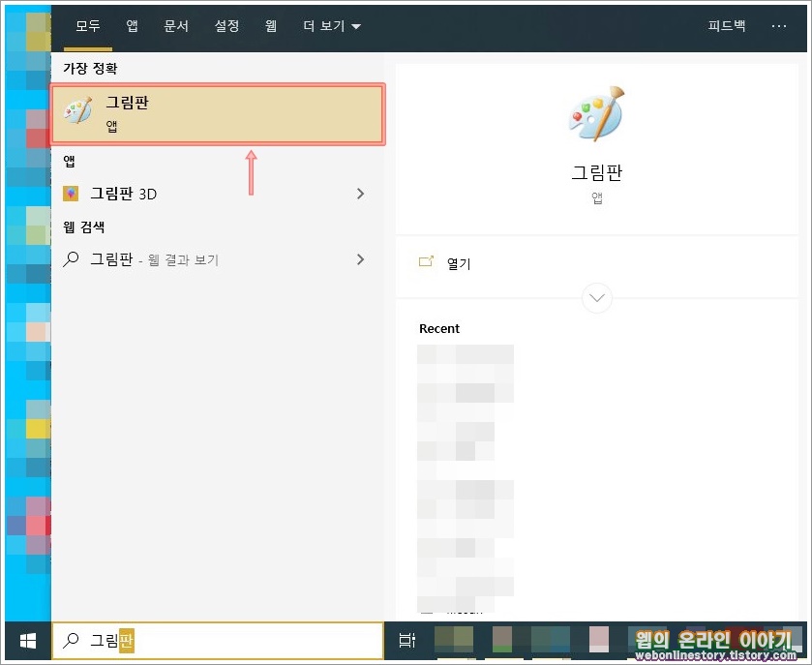Viewport: 812px width, 665px height.
Task: Expand more actions with down chevron
Action: pyautogui.click(x=596, y=298)
